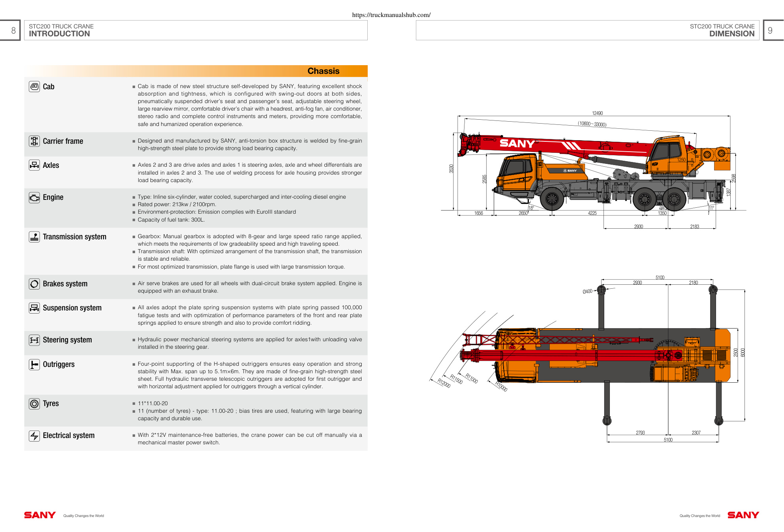Click the top-view superstructure operator cab
The width and height of the screenshot is (784, 532).
click(x=670, y=373)
